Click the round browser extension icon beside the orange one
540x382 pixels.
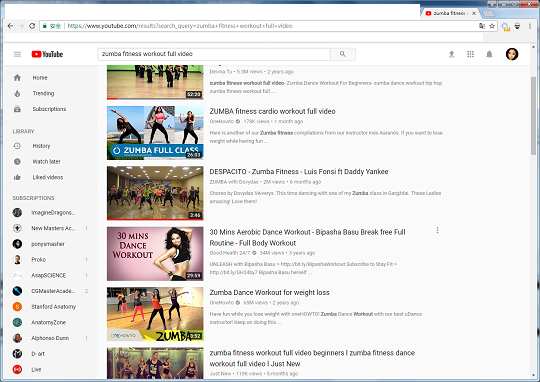[x=517, y=26]
